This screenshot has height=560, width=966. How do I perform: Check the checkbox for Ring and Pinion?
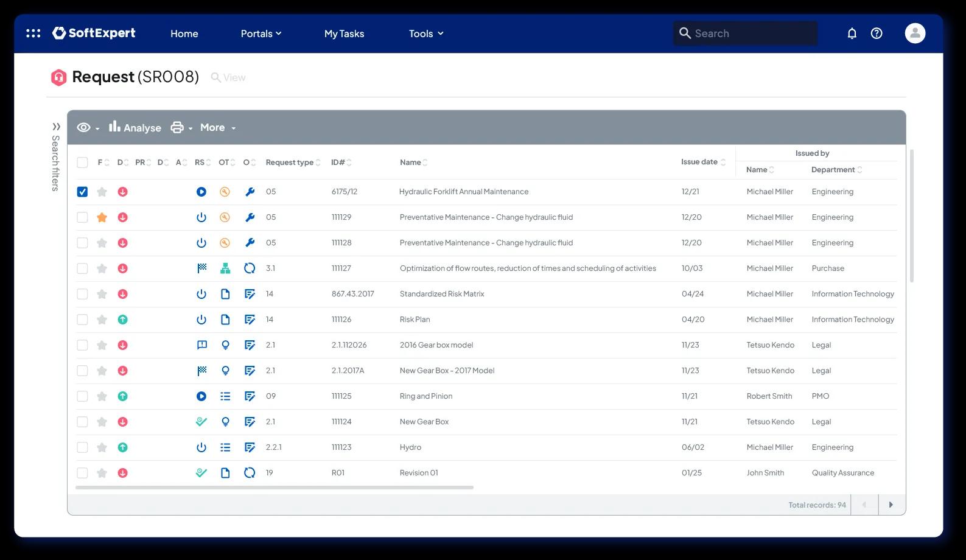[x=82, y=396]
